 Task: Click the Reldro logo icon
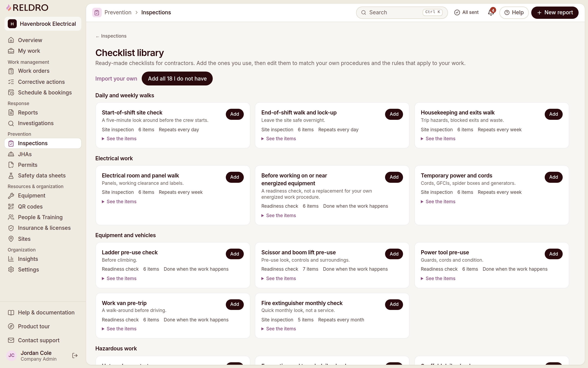[x=9, y=8]
